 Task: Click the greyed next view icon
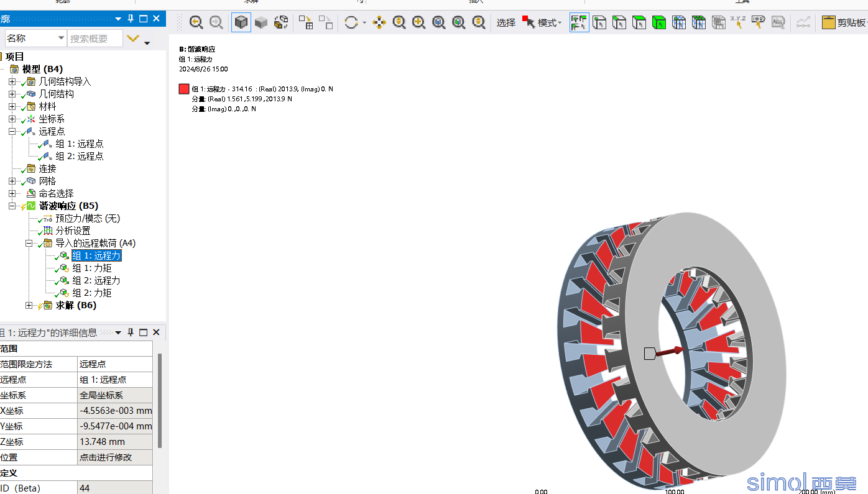click(216, 22)
